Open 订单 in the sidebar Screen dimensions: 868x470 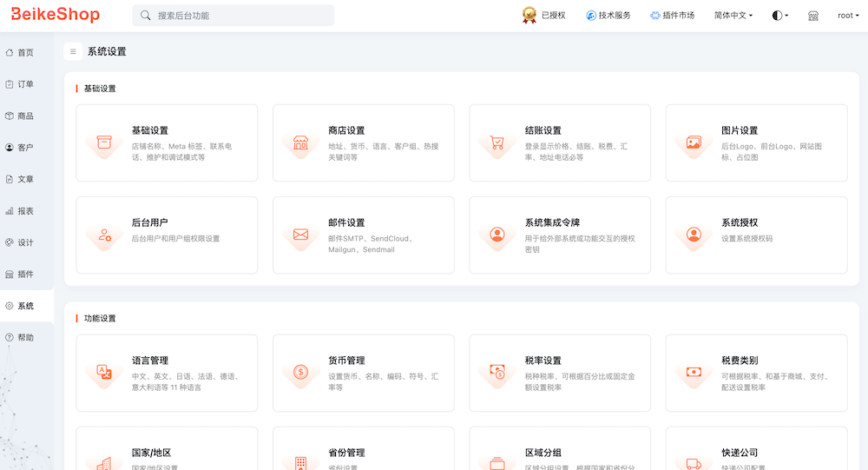point(27,84)
